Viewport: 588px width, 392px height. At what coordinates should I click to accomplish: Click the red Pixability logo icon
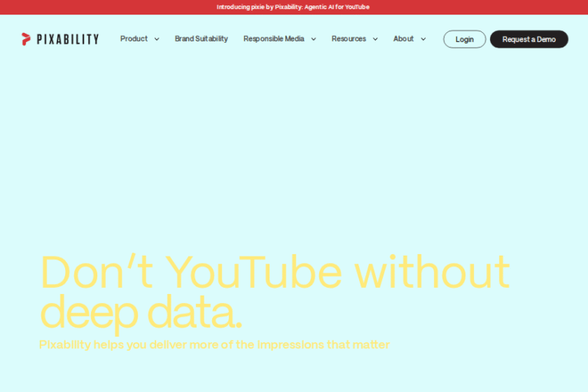tap(26, 39)
